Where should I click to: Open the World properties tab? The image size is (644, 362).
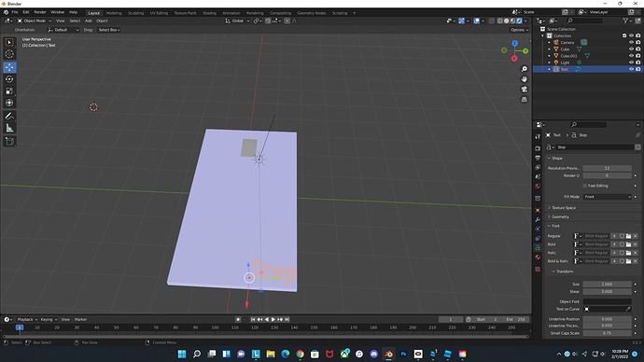click(x=538, y=186)
